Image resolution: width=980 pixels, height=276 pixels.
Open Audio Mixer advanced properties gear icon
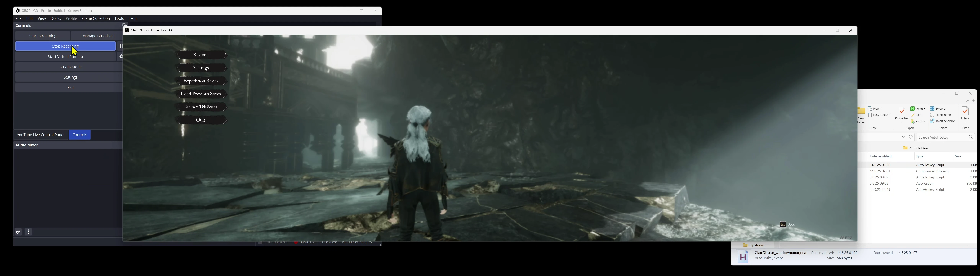click(x=18, y=232)
